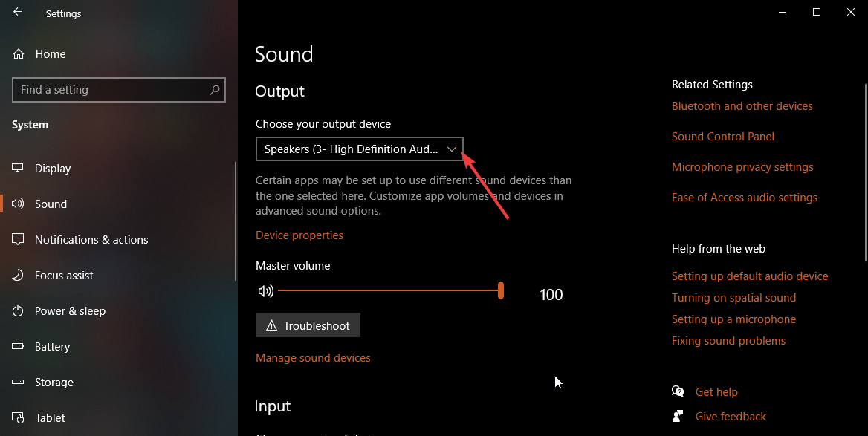This screenshot has height=436, width=868.
Task: Open the output device dropdown
Action: 360,149
